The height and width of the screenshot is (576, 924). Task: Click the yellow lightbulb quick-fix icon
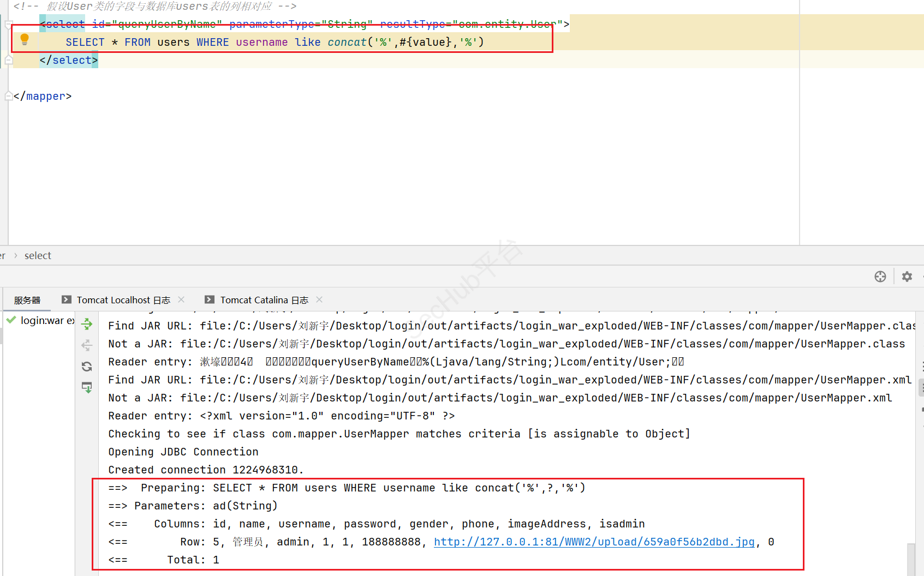pyautogui.click(x=25, y=39)
